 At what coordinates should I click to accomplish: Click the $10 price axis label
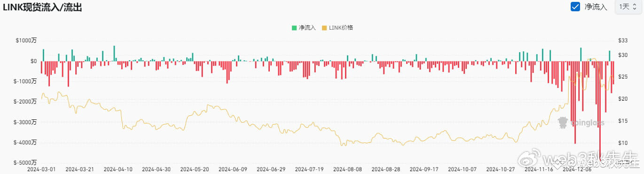(623, 143)
